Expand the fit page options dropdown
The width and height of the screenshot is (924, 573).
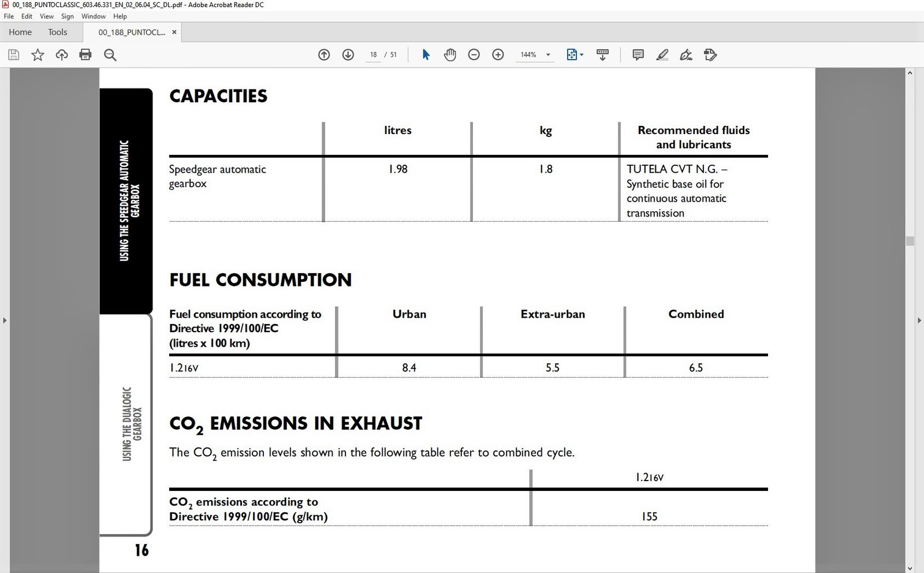tap(582, 55)
